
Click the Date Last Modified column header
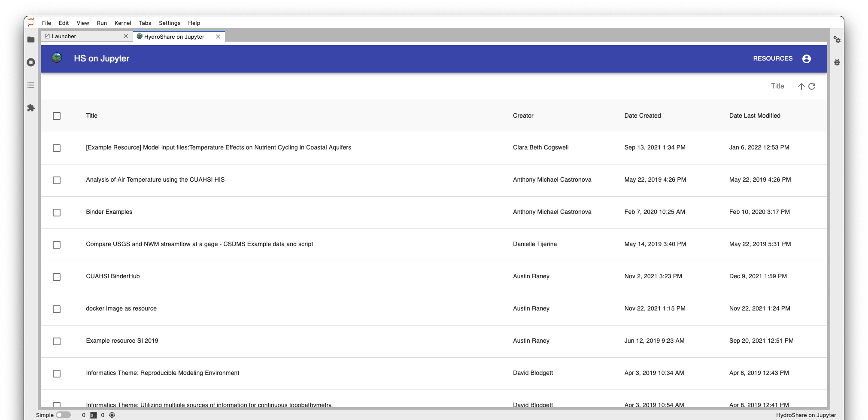(x=755, y=116)
